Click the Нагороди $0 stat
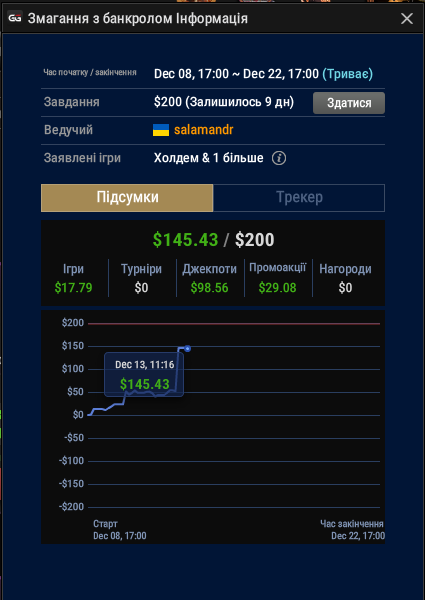This screenshot has width=425, height=600. tap(345, 278)
